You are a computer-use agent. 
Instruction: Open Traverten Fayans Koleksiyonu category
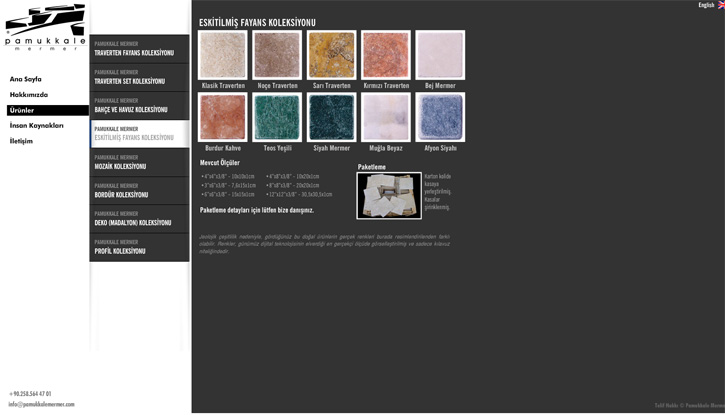tap(139, 49)
